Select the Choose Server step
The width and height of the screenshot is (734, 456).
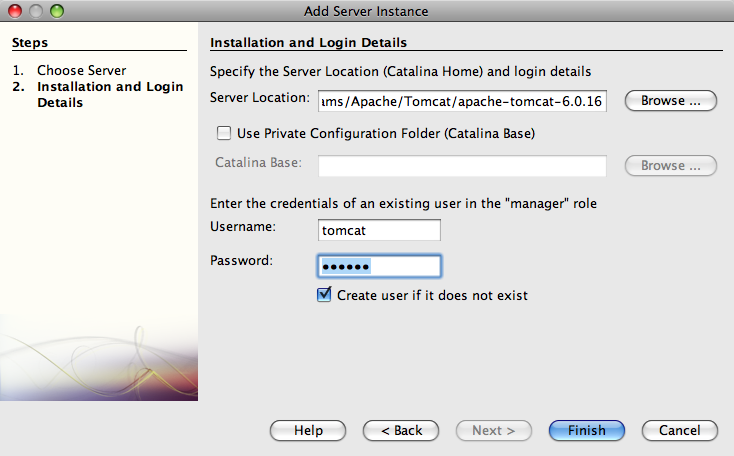(81, 70)
